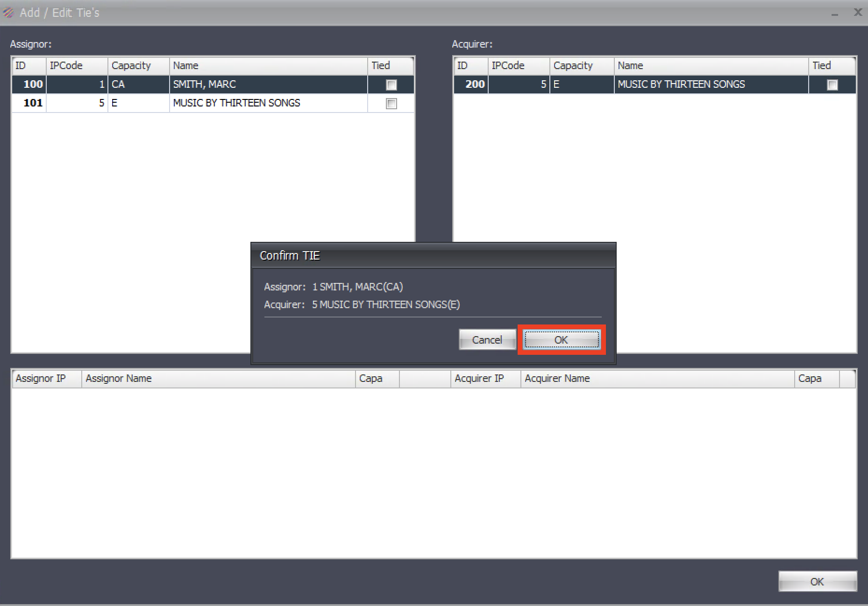
Task: Tick Tied checkbox for assignor ID 101
Action: [x=391, y=103]
